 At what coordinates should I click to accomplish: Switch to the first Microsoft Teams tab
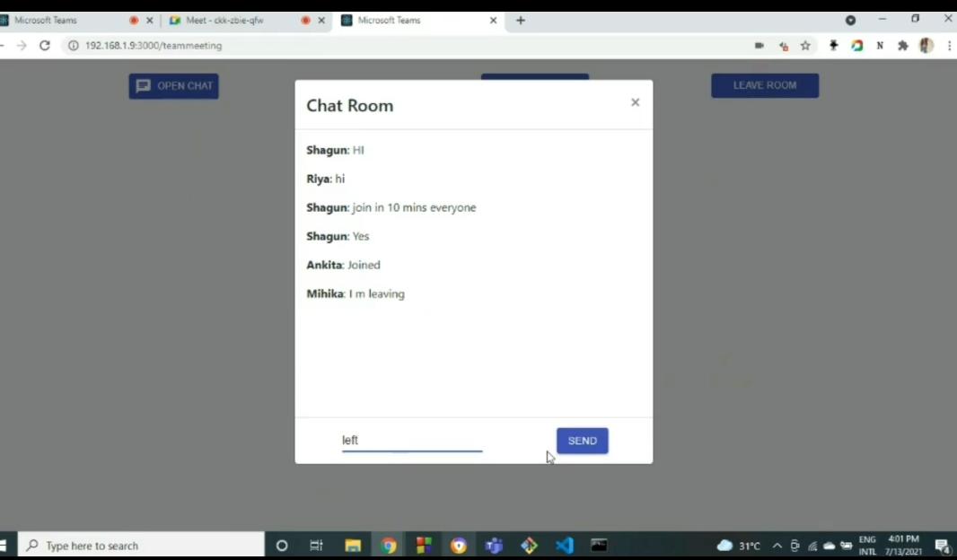63,19
